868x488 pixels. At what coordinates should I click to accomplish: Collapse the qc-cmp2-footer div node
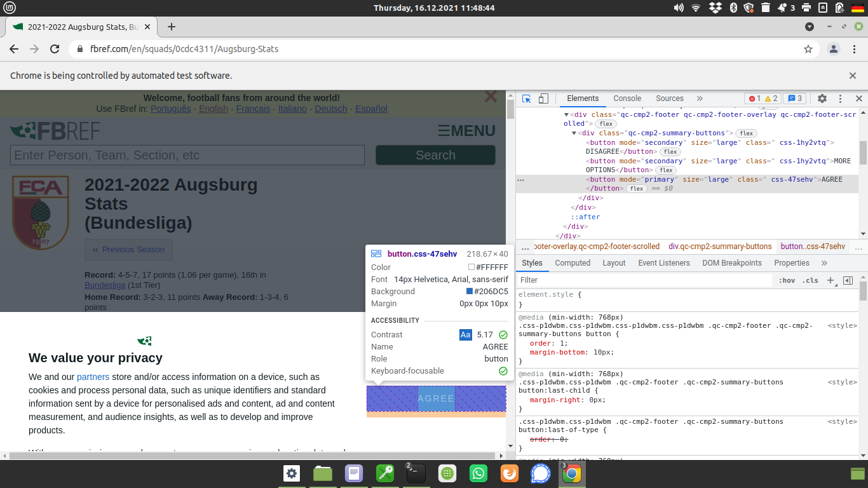566,115
